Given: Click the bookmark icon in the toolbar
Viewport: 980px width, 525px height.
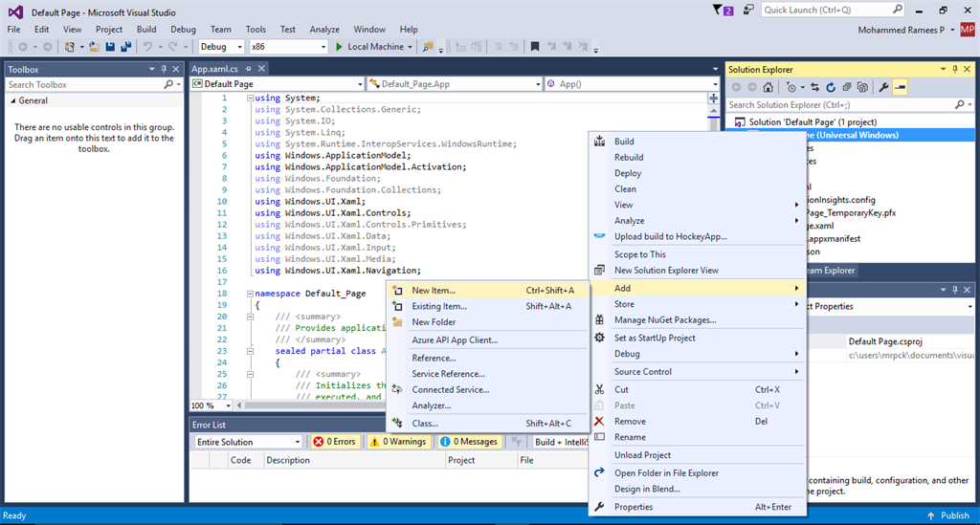Looking at the screenshot, I should (534, 47).
